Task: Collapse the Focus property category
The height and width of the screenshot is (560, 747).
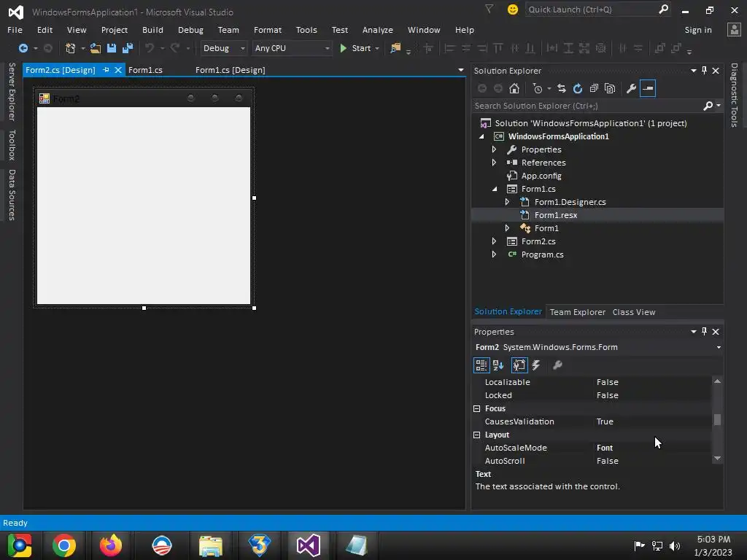Action: pos(477,408)
